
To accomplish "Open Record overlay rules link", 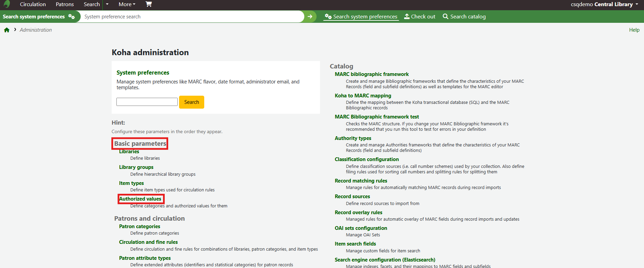I will (x=358, y=212).
